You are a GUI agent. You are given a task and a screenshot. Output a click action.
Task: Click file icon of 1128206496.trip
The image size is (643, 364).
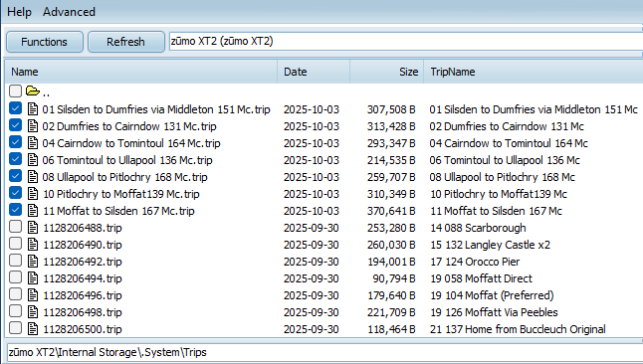(x=33, y=294)
